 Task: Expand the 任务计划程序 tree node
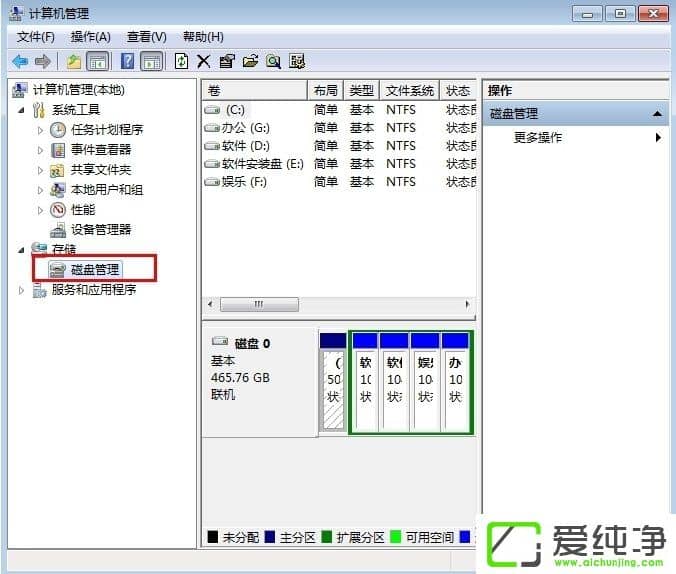(40, 130)
